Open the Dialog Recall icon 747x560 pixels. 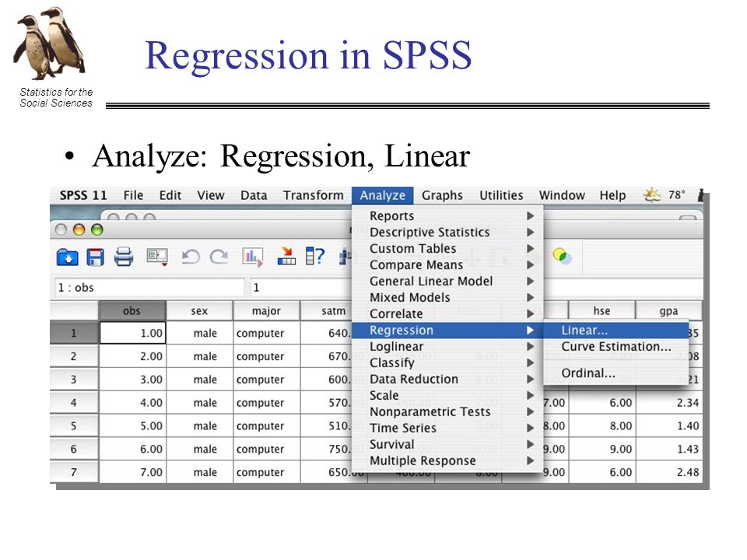coord(157,257)
